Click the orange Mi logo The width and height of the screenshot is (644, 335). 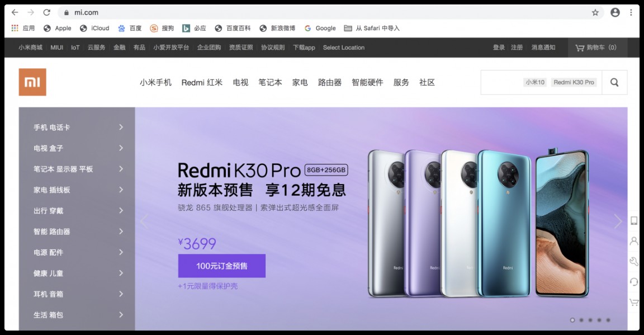tap(32, 82)
